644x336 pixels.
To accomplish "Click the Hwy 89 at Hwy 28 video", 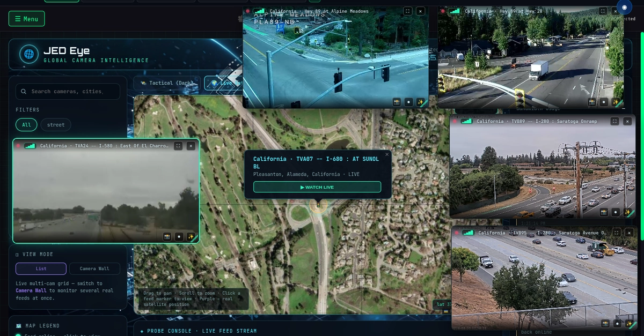I will coord(530,56).
